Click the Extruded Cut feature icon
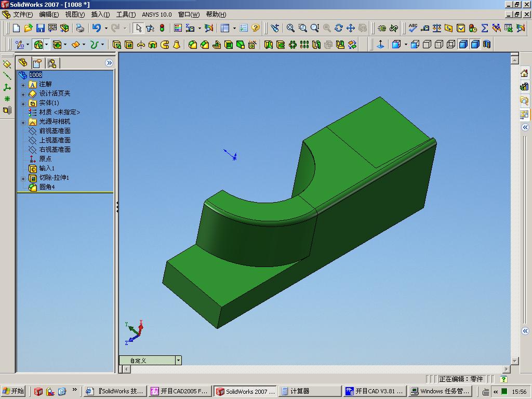 coord(129,45)
